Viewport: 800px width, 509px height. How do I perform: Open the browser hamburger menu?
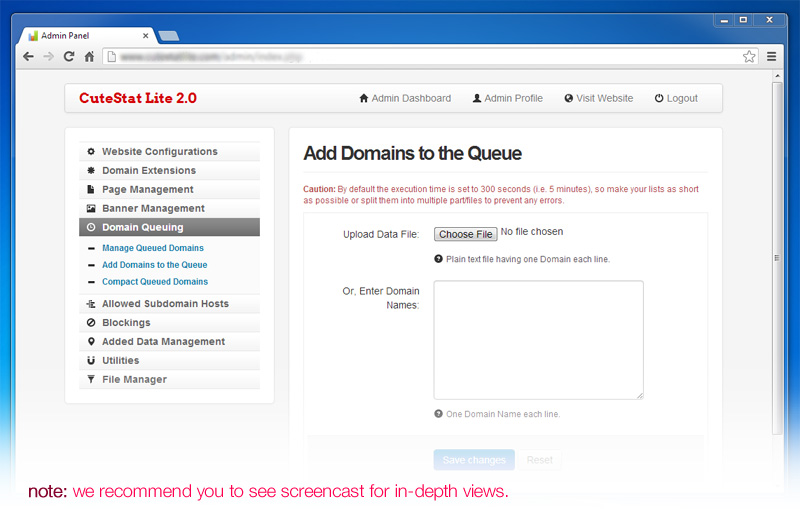771,57
